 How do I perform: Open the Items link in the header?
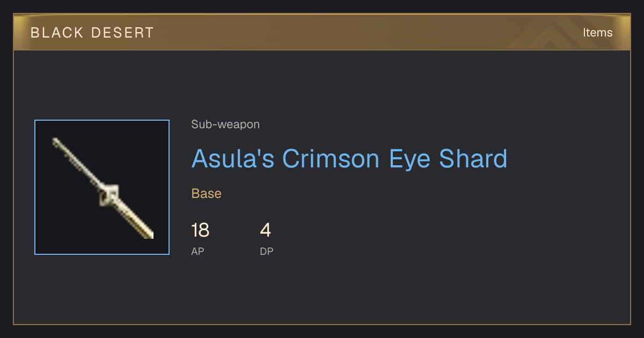(597, 32)
